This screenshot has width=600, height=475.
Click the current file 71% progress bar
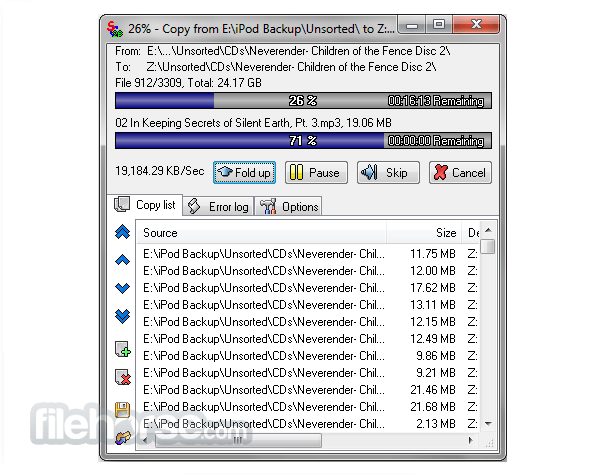pos(303,140)
